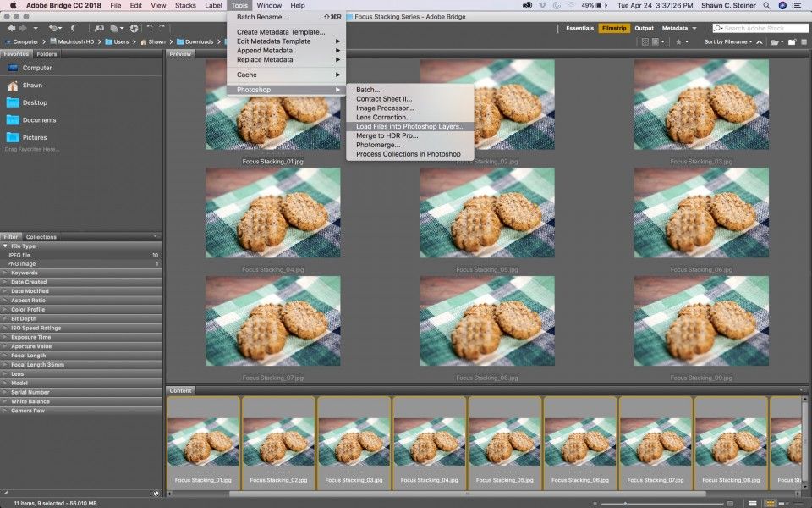The height and width of the screenshot is (508, 812).
Task: Select Focus Stacking_05.jpg filmstrip thumbnail
Action: (505, 443)
